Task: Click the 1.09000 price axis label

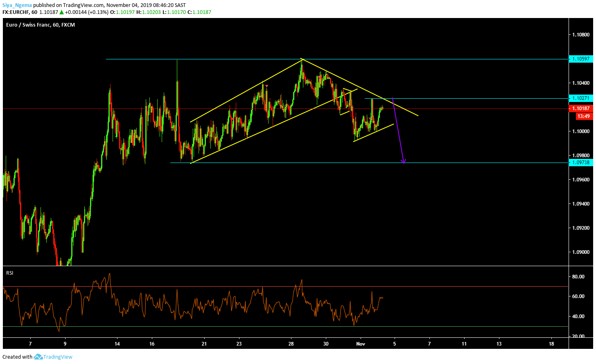Action: [x=581, y=252]
